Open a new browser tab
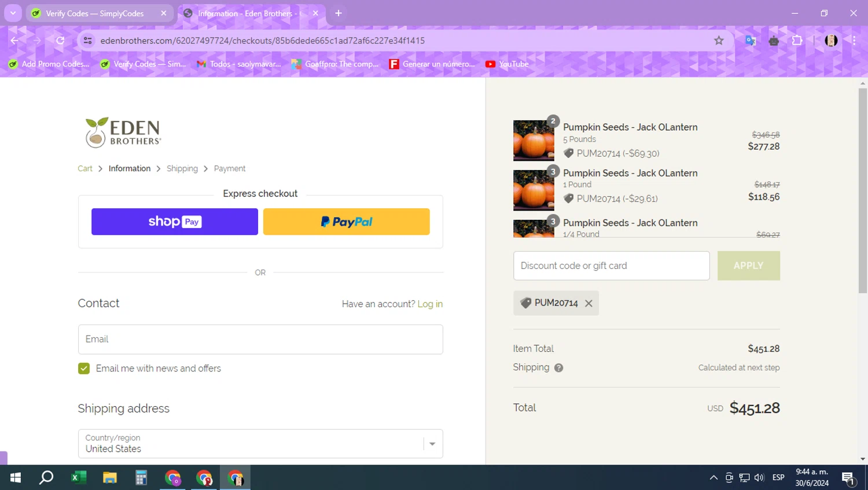The height and width of the screenshot is (490, 868). tap(339, 13)
